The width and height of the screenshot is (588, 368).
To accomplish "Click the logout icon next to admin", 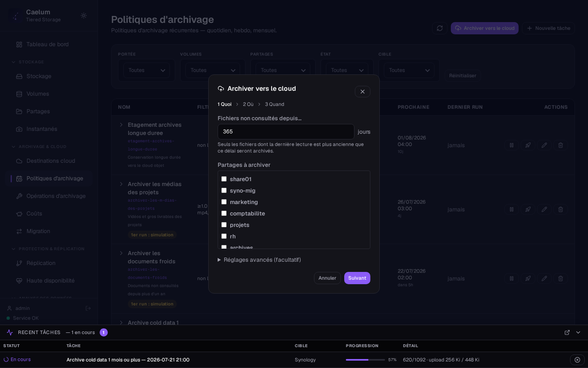I will (x=88, y=308).
